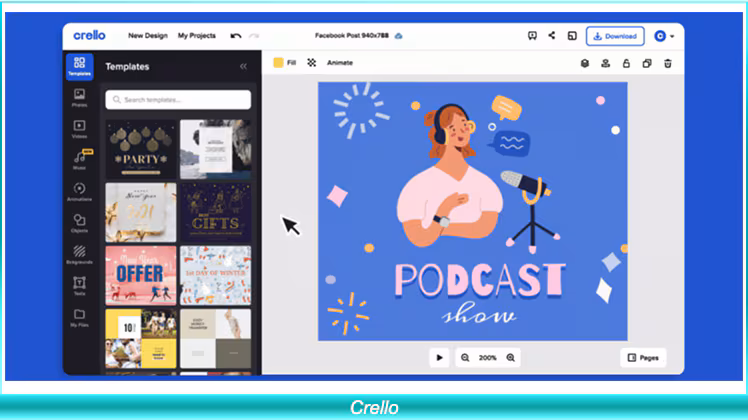The height and width of the screenshot is (420, 748).
Task: Select the OFFER template thumbnail
Action: 141,275
